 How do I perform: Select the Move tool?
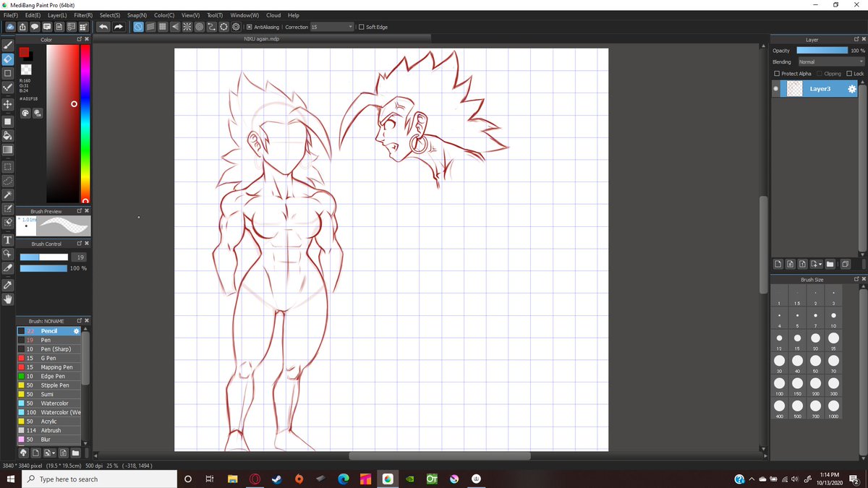coord(8,104)
